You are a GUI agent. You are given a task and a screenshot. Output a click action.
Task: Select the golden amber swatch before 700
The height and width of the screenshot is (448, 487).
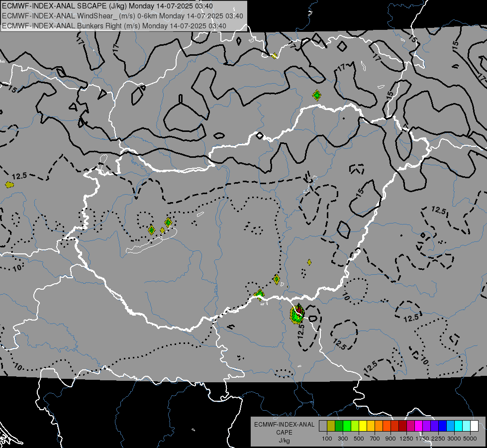371,426
